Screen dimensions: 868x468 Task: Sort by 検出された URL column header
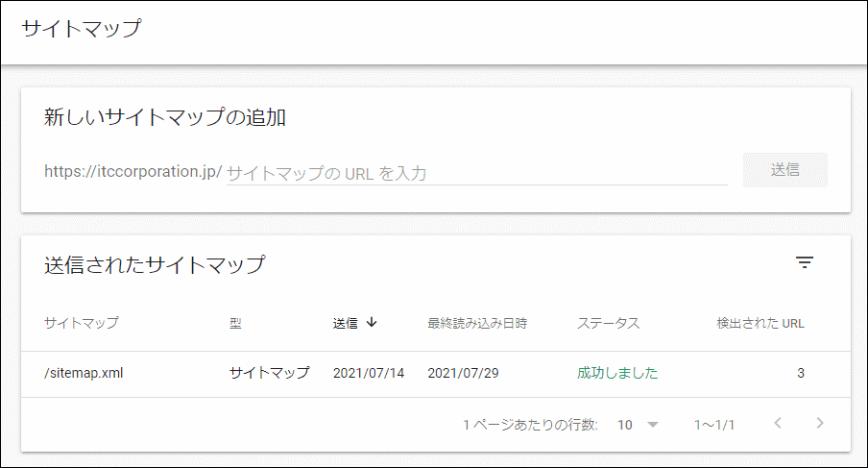pos(760,323)
